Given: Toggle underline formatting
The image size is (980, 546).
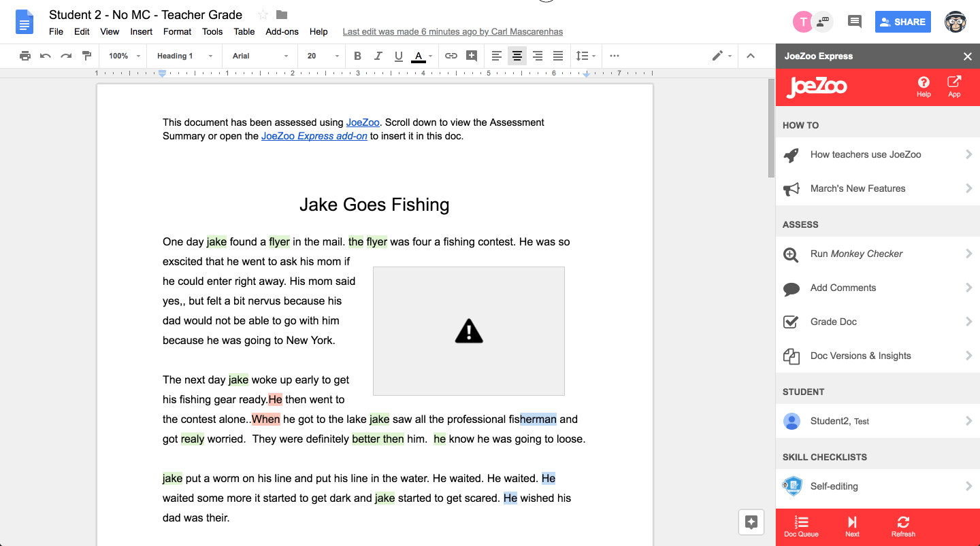Looking at the screenshot, I should [x=398, y=56].
